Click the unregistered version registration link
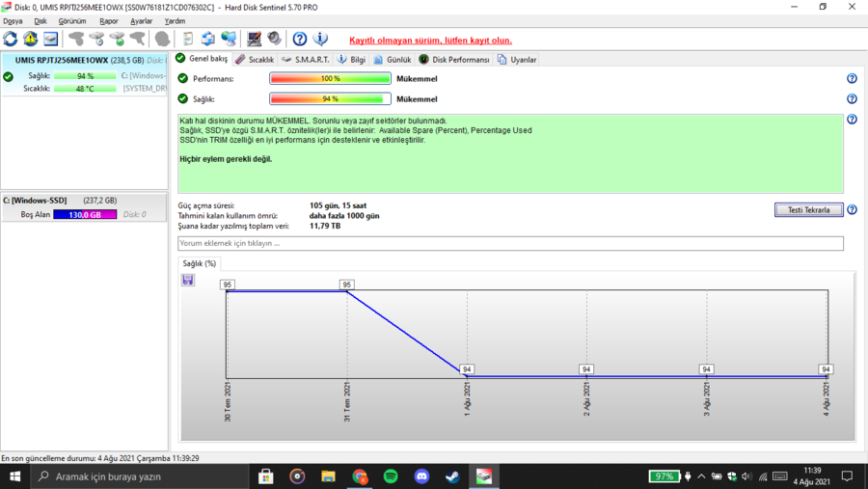 coord(430,41)
